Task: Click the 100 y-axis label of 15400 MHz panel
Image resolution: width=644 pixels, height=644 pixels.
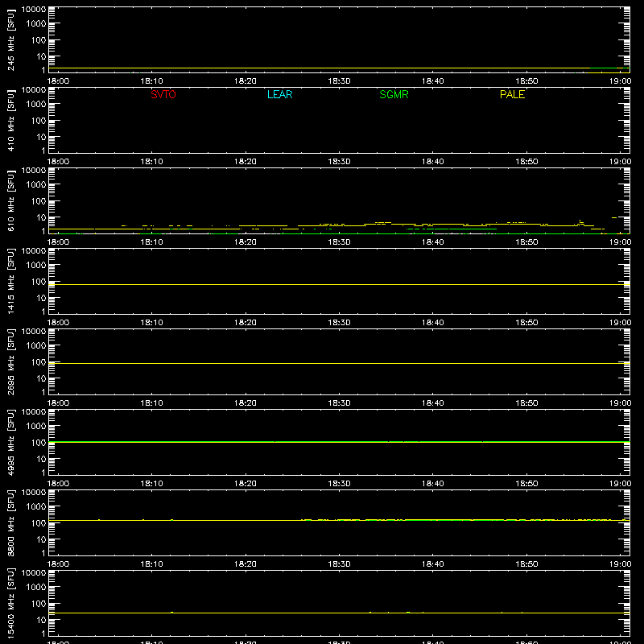Action: coord(39,604)
